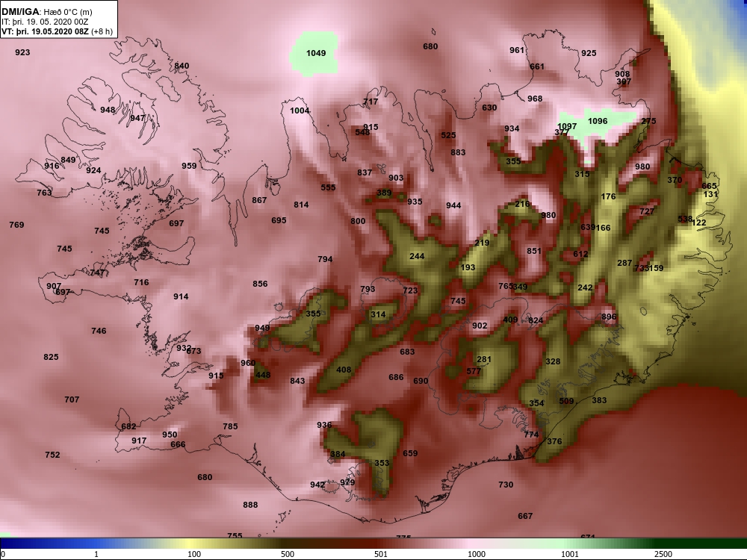747x560 pixels.
Task: Click the value 219 label
Action: tap(482, 243)
